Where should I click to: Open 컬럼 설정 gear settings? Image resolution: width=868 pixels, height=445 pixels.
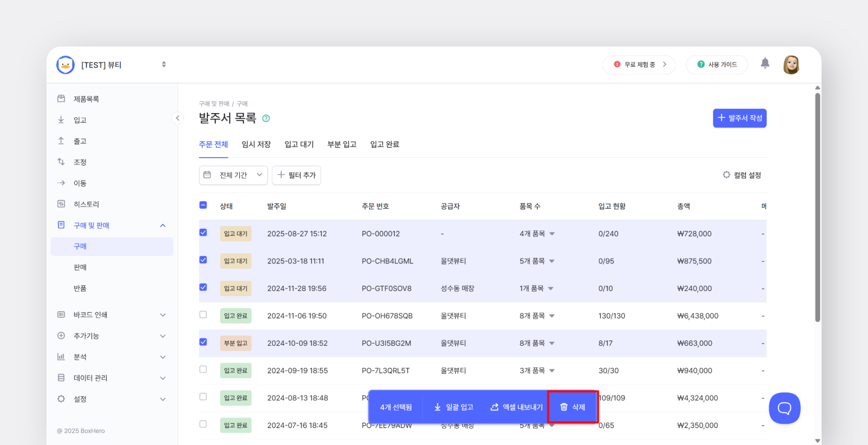pos(742,175)
